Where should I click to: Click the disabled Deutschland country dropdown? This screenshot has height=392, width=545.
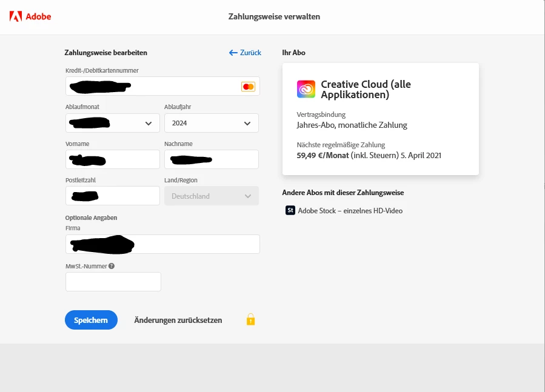click(x=212, y=196)
